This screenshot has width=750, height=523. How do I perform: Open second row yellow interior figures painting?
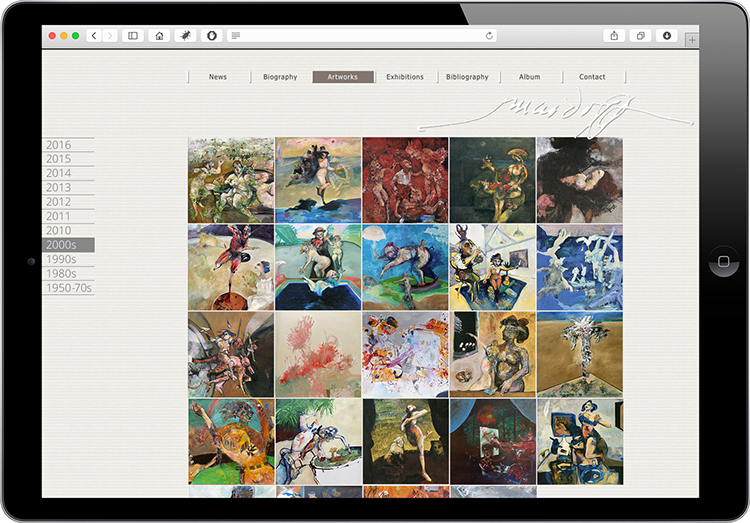pos(493,267)
